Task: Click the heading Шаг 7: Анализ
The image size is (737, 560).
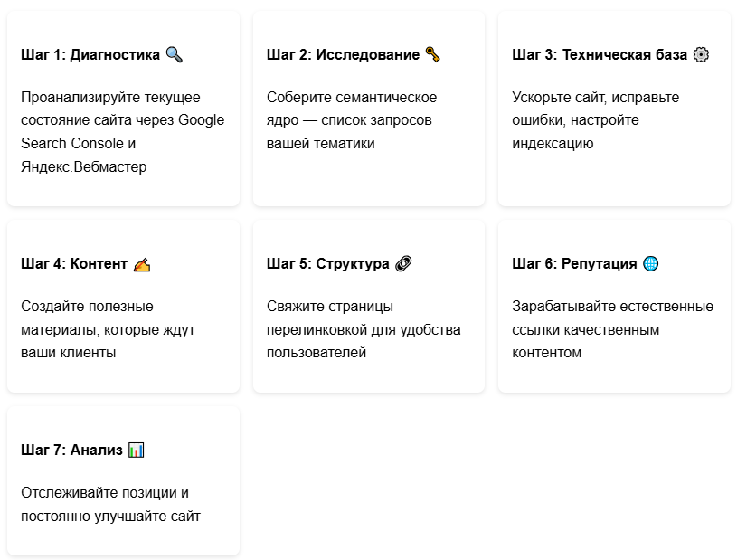Action: (71, 450)
